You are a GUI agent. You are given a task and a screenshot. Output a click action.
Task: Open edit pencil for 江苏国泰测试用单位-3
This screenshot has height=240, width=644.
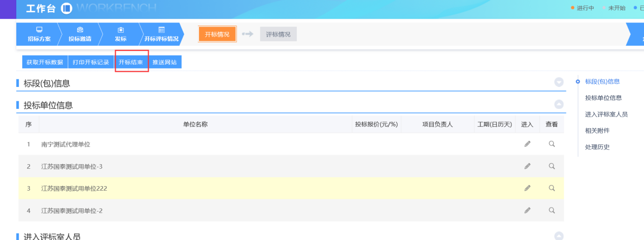pyautogui.click(x=527, y=166)
